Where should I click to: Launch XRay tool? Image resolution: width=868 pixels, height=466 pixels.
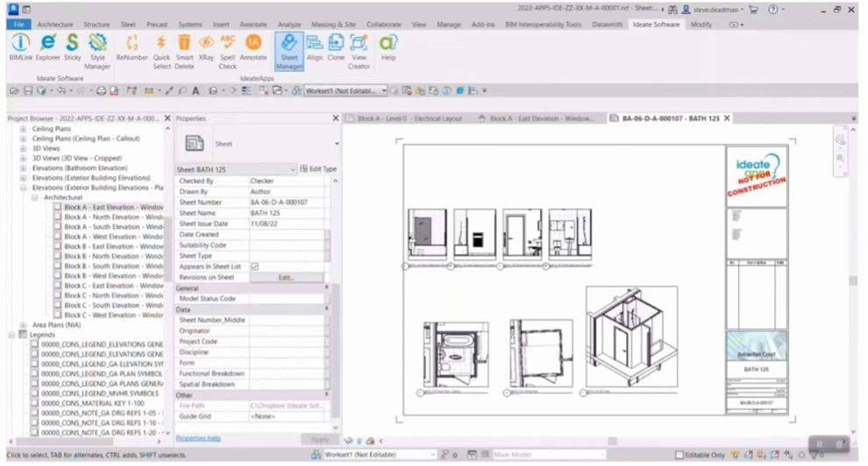[x=206, y=47]
